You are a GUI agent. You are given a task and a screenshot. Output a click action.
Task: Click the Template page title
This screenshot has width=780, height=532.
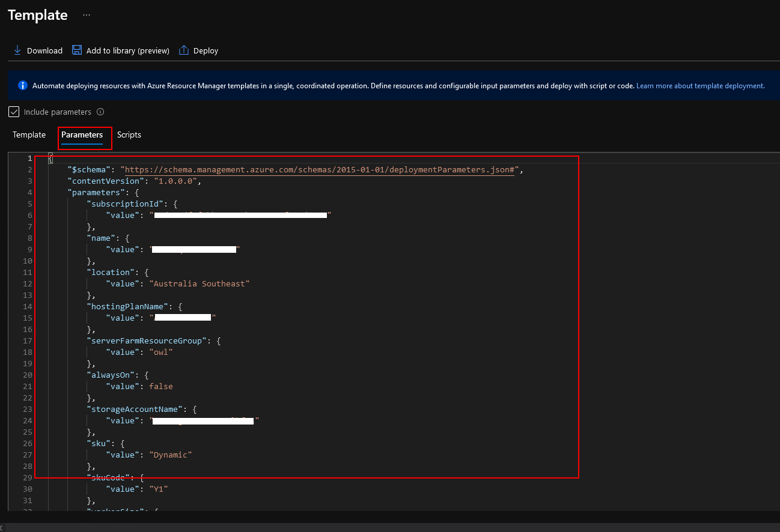(x=37, y=15)
